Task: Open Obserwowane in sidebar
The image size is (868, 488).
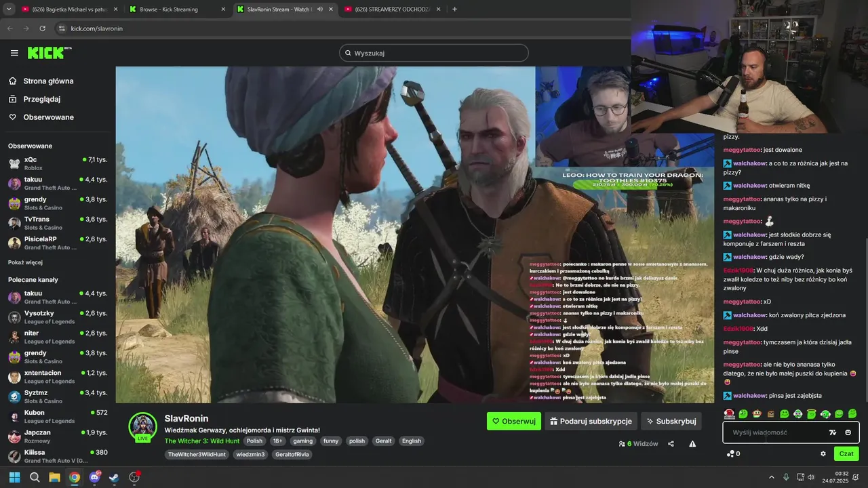Action: pos(48,117)
